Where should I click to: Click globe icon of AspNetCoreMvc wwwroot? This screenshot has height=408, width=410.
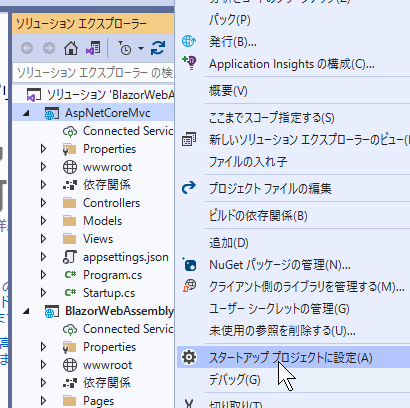coord(70,167)
